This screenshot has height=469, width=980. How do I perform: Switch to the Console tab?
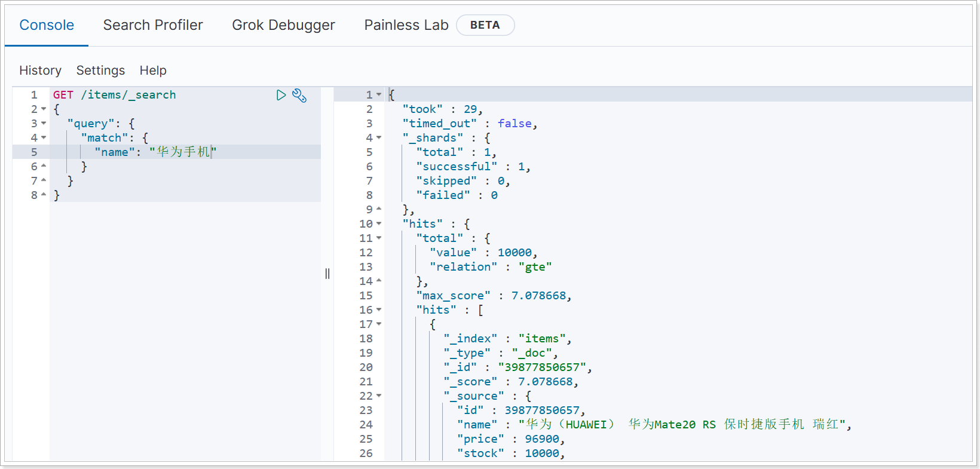click(47, 25)
